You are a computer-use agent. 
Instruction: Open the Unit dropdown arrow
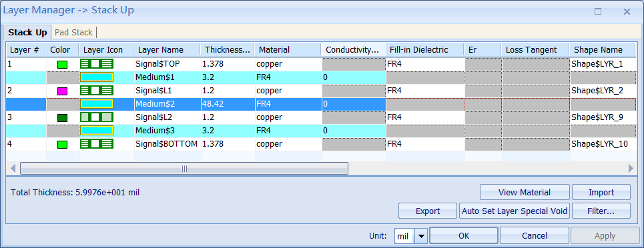421,236
